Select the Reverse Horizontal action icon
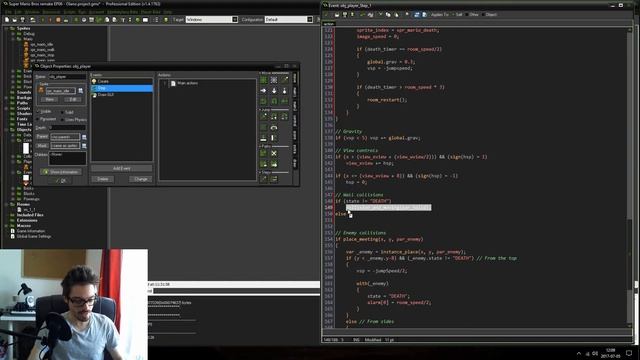The width and height of the screenshot is (640, 360). pyautogui.click(x=263, y=101)
